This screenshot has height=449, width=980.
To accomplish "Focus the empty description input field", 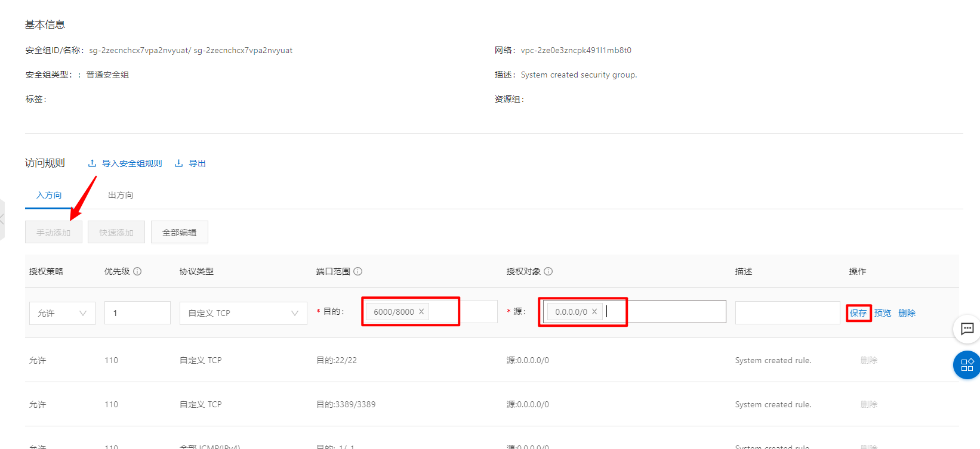I will tap(788, 313).
